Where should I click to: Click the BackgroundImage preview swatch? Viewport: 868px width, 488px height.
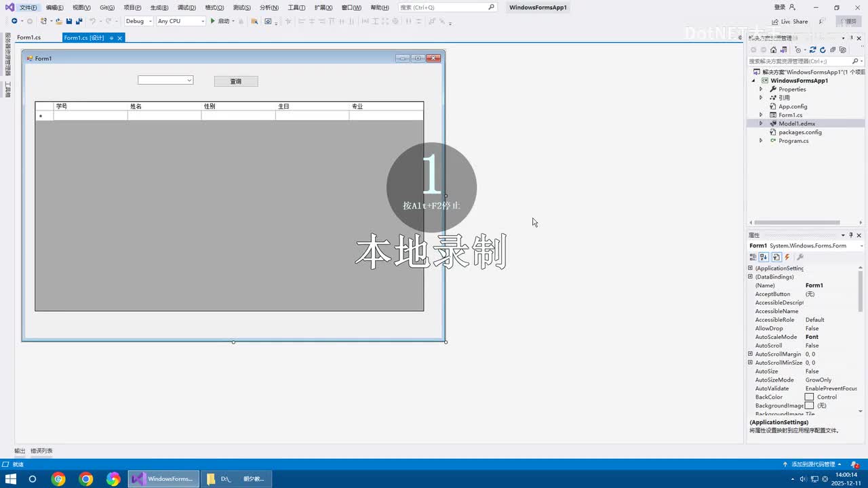click(809, 405)
